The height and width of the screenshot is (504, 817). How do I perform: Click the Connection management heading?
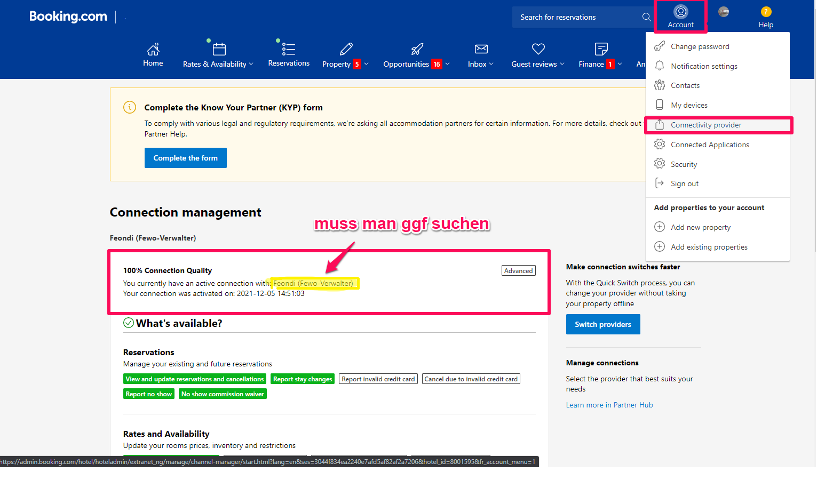(185, 212)
